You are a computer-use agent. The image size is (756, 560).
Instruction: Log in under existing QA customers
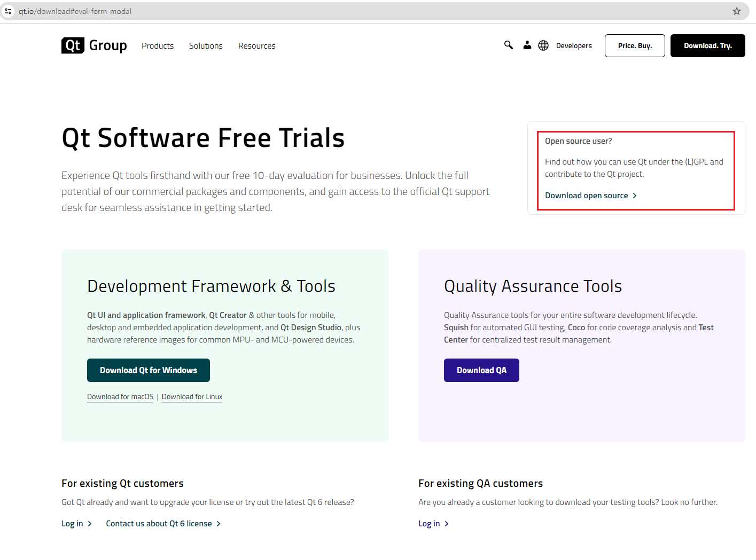(433, 524)
